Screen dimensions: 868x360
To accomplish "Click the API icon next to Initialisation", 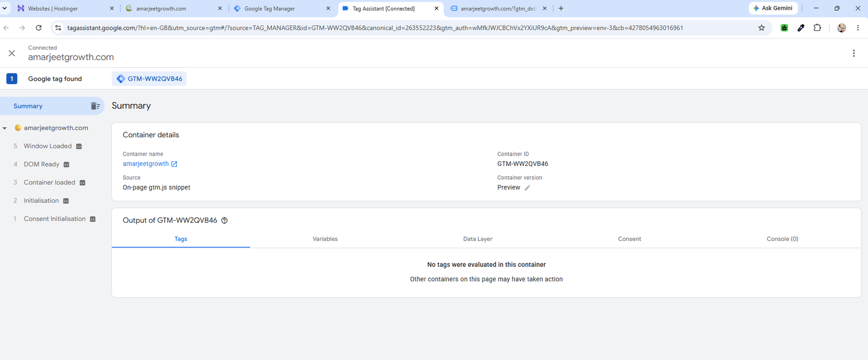I will click(x=66, y=201).
